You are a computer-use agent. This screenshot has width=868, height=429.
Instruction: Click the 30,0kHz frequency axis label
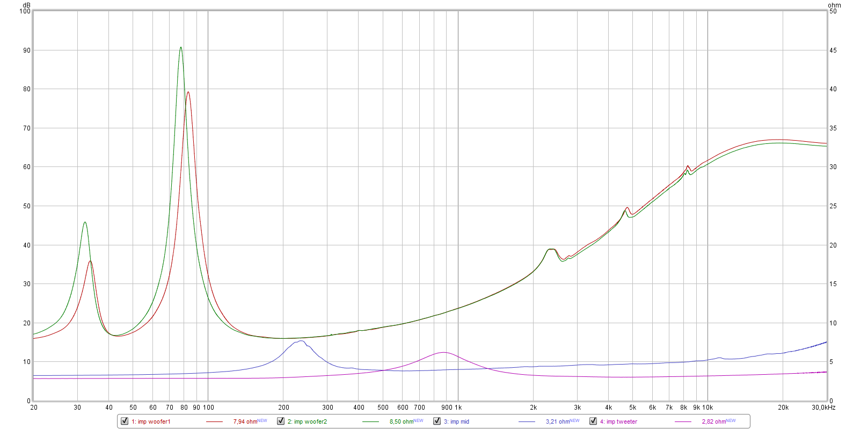(823, 408)
